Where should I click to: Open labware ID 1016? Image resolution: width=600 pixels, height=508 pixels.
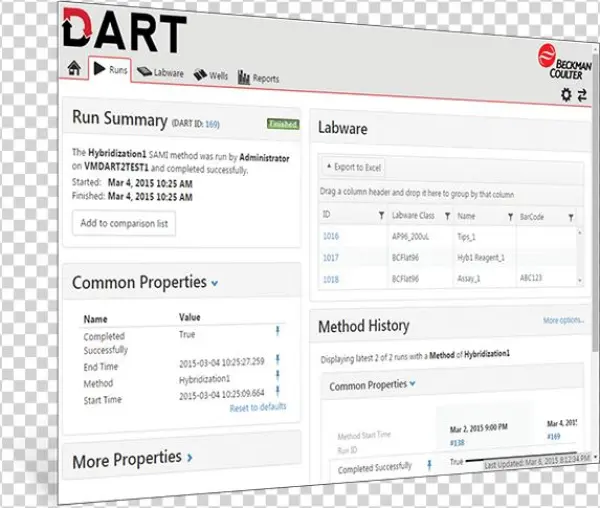coord(331,236)
